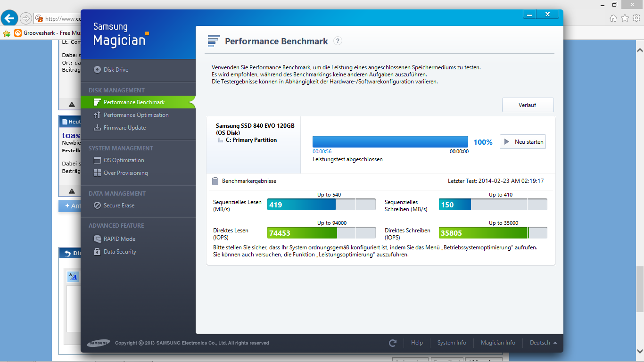Click the C: Primary Partition entry

click(x=251, y=140)
